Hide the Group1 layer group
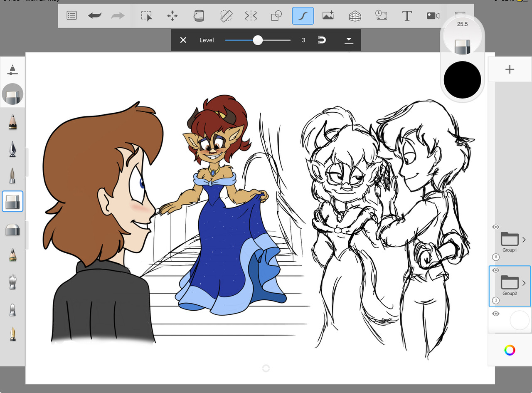The width and height of the screenshot is (532, 393). pyautogui.click(x=495, y=227)
